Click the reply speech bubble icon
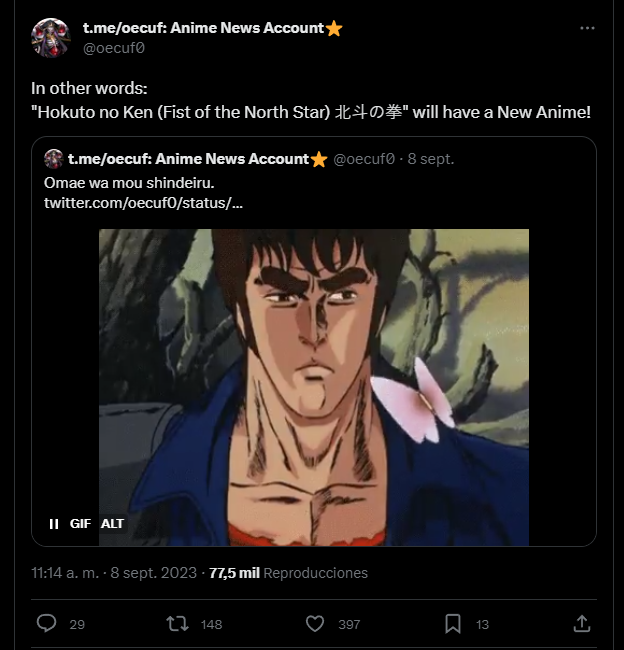Image resolution: width=624 pixels, height=650 pixels. 46,623
